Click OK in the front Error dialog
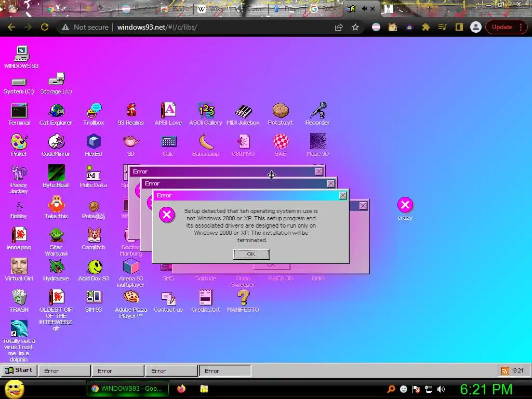The width and height of the screenshot is (532, 399). click(251, 254)
